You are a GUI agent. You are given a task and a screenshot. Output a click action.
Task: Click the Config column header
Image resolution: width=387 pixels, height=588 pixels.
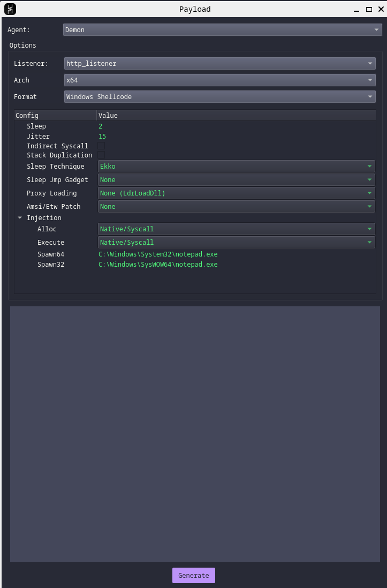pyautogui.click(x=56, y=116)
